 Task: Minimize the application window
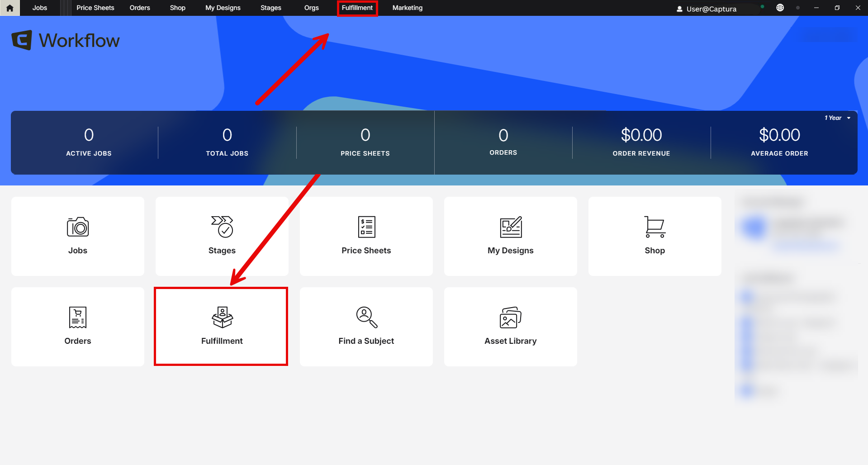(816, 8)
